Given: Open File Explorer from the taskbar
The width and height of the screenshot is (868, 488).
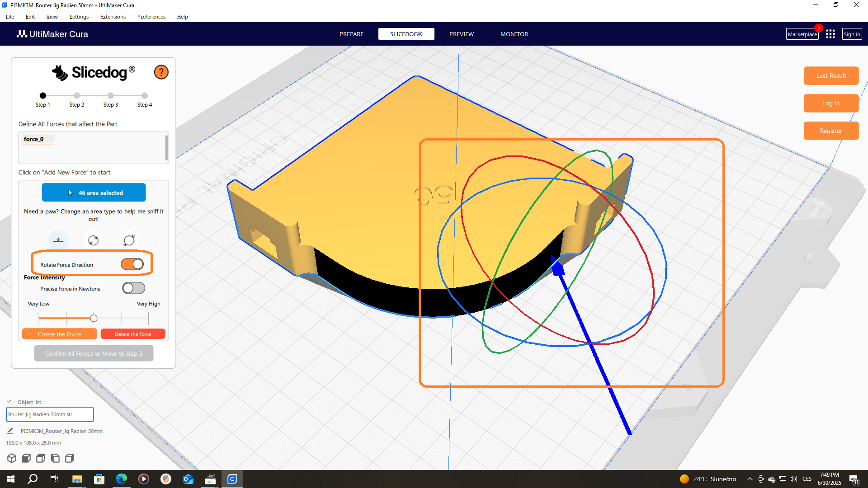Looking at the screenshot, I should (77, 479).
